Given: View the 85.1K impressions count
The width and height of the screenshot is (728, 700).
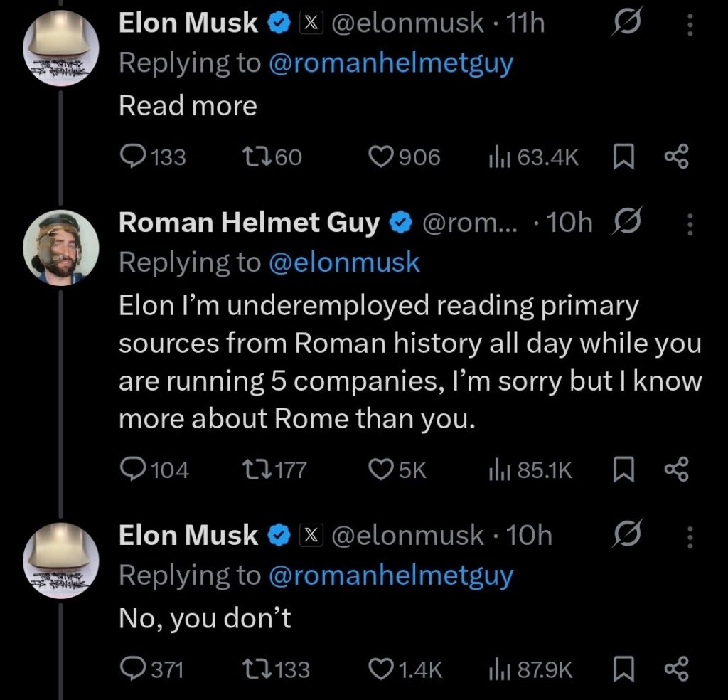Looking at the screenshot, I should coord(530,469).
